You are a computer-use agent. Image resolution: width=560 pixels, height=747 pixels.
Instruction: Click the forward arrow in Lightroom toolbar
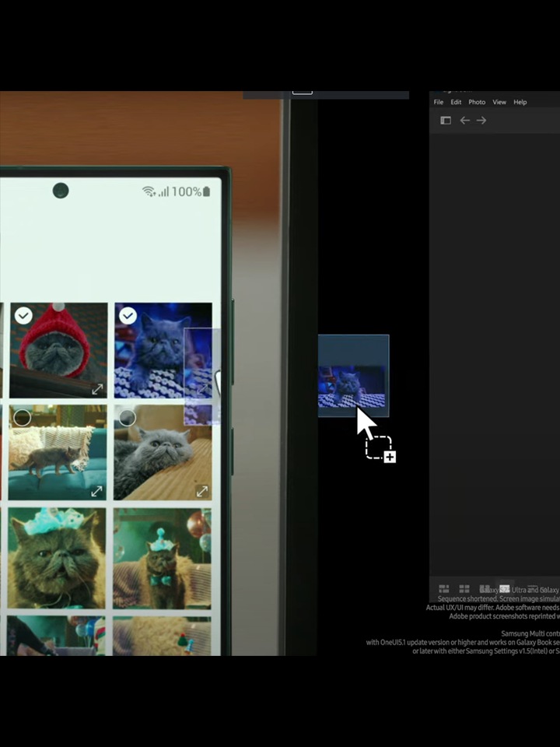click(481, 121)
